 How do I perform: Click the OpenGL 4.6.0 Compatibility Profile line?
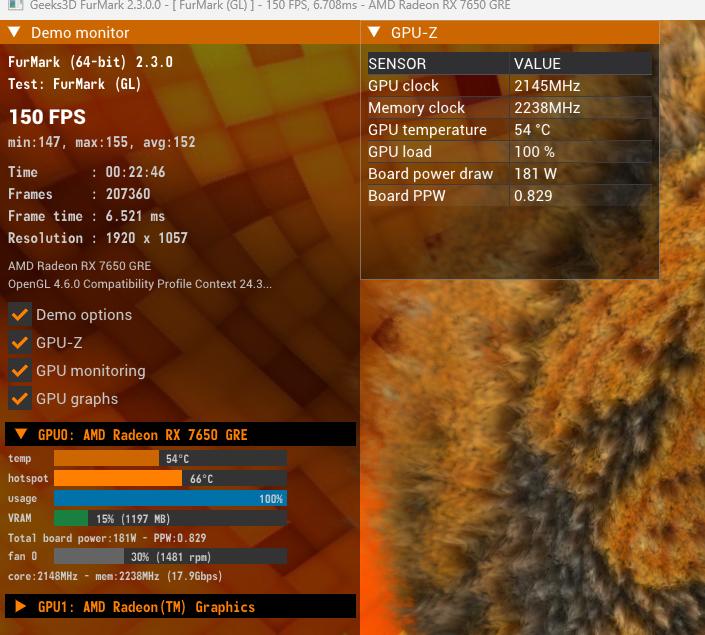139,284
